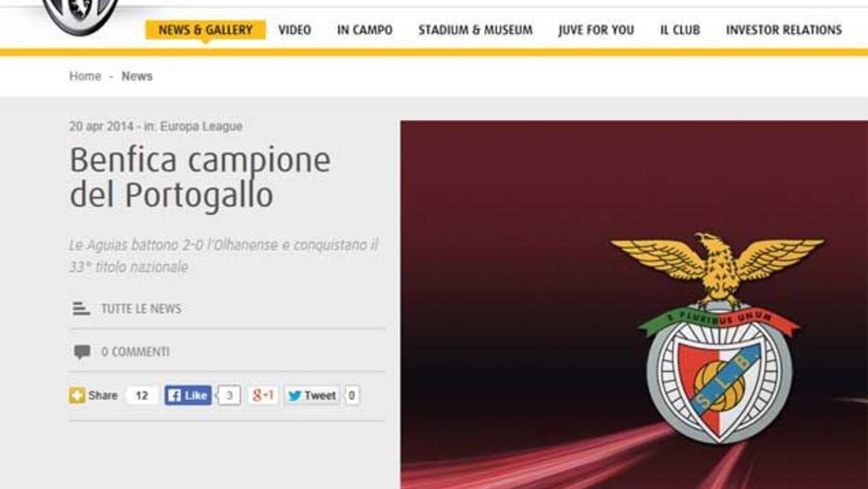Image resolution: width=868 pixels, height=489 pixels.
Task: Click the Twitter Tweet button
Action: click(312, 396)
